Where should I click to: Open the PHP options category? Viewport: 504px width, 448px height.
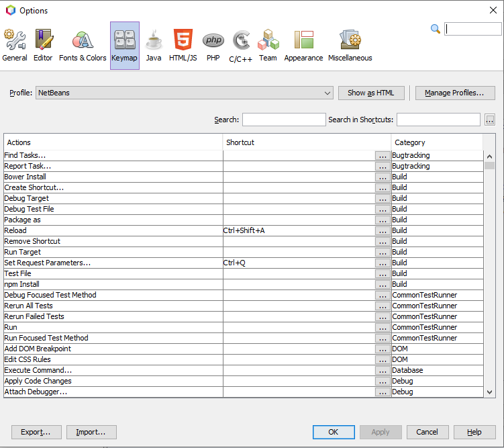213,46
